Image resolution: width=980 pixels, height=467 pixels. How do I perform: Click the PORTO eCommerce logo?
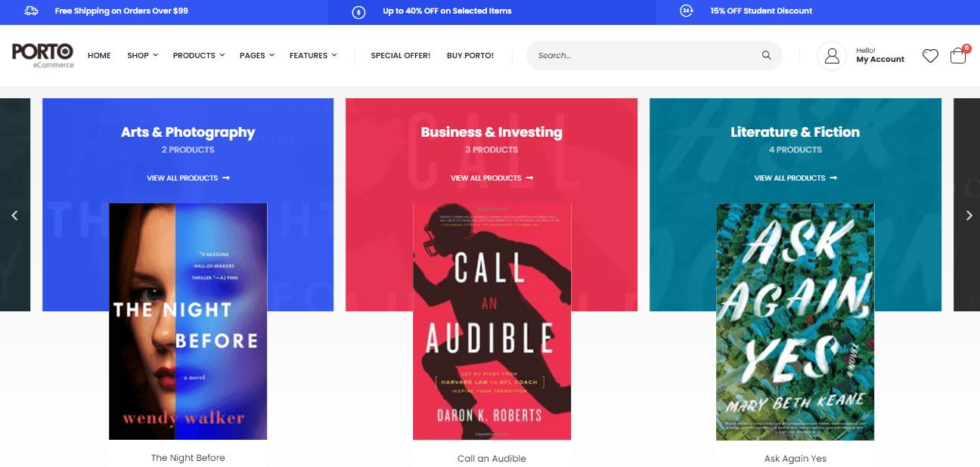(x=43, y=55)
